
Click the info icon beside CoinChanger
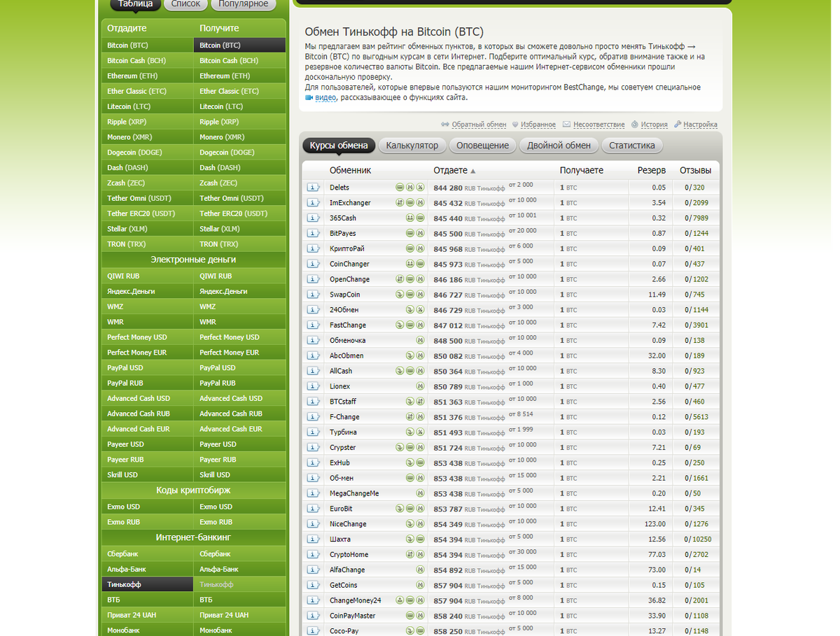[x=314, y=264]
